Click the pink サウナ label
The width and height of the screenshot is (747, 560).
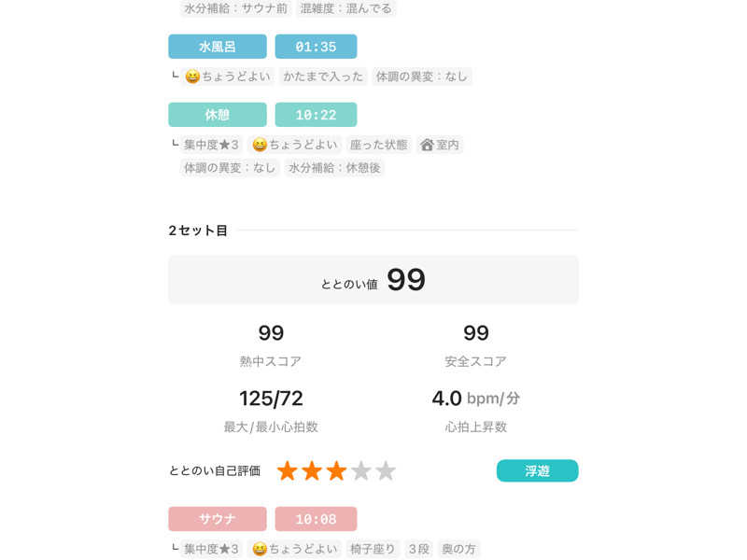218,519
